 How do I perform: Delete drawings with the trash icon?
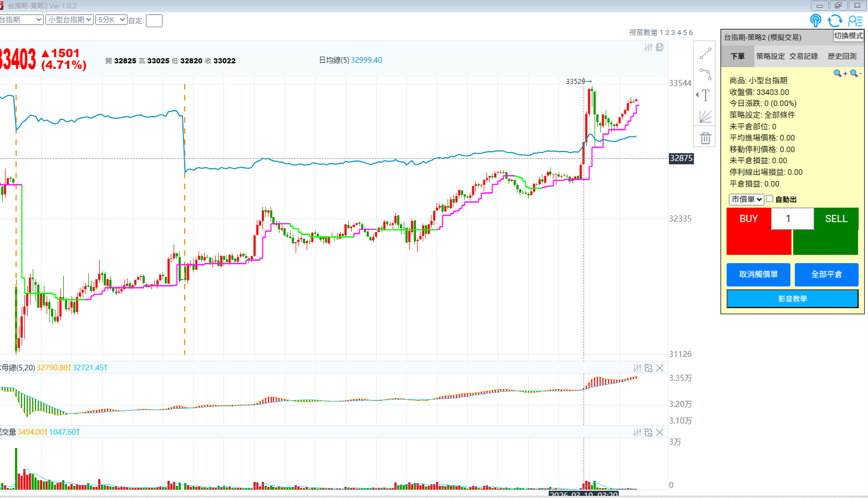tap(705, 138)
